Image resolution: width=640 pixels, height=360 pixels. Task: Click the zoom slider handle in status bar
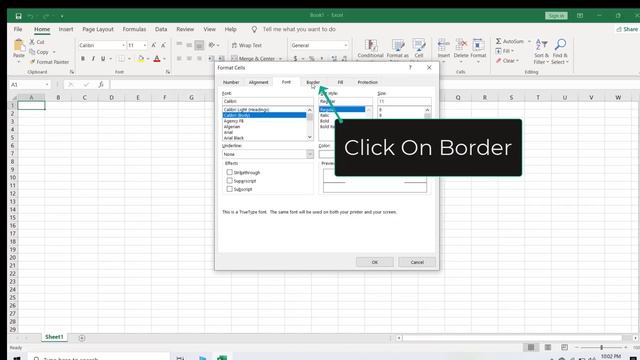[601, 347]
